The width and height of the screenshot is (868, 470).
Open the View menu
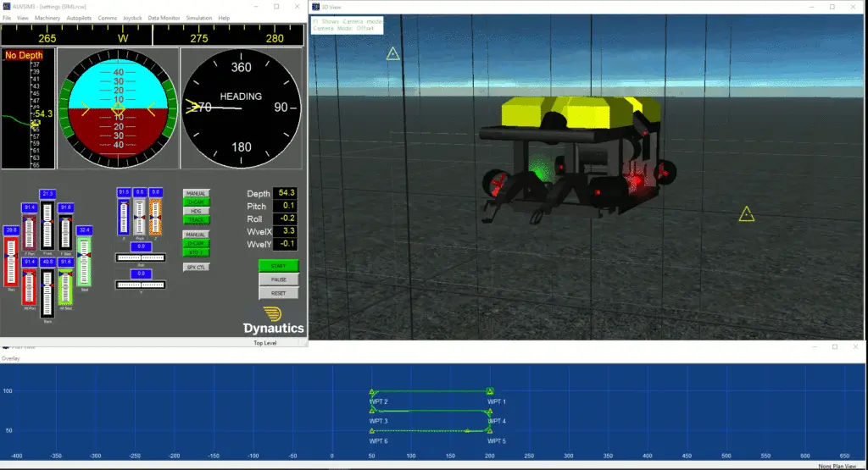tap(23, 19)
